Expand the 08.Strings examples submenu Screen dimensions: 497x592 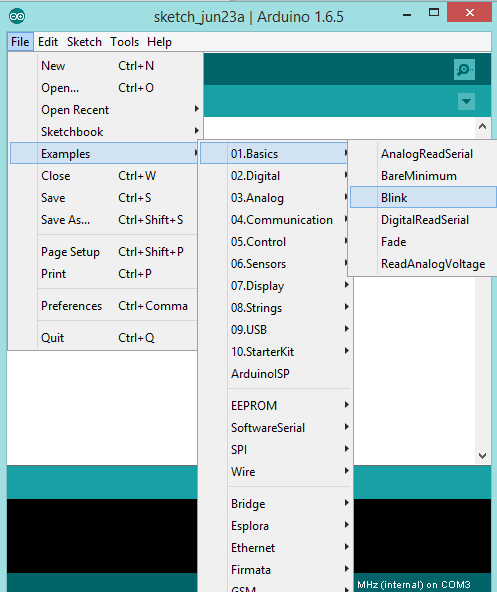[275, 308]
